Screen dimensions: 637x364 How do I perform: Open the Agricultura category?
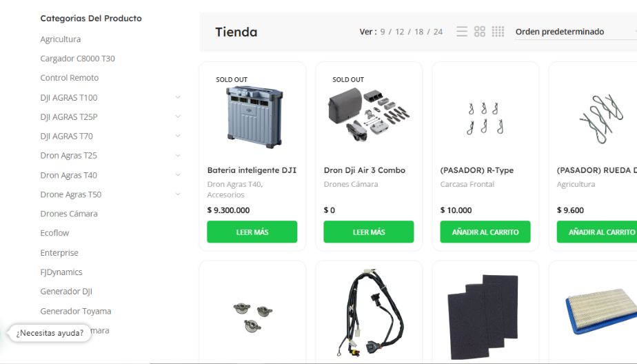pos(61,39)
